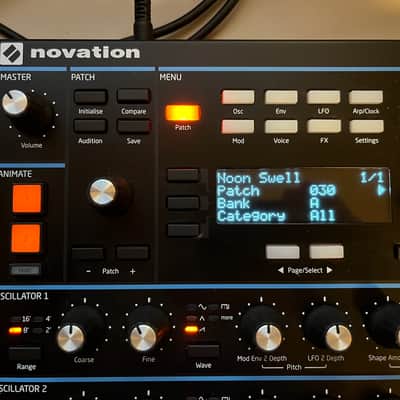Click the Novation logo emblem
Image resolution: width=400 pixels, height=400 pixels.
(11, 53)
